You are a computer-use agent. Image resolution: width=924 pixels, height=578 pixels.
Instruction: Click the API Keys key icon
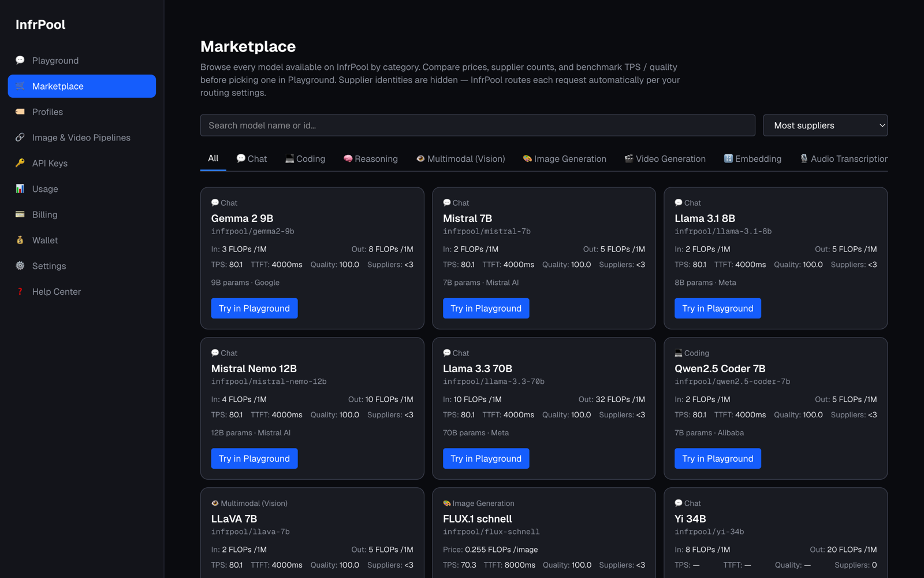tap(20, 163)
